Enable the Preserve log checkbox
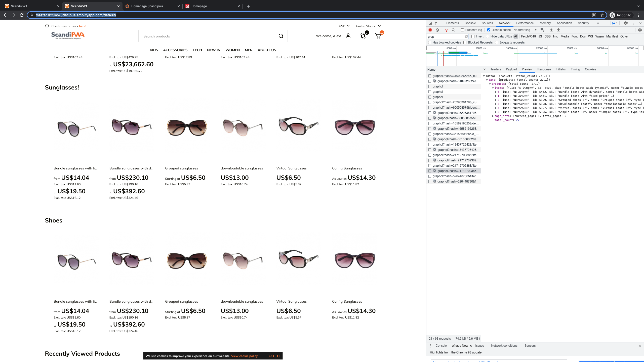644x362 pixels. coord(462,30)
